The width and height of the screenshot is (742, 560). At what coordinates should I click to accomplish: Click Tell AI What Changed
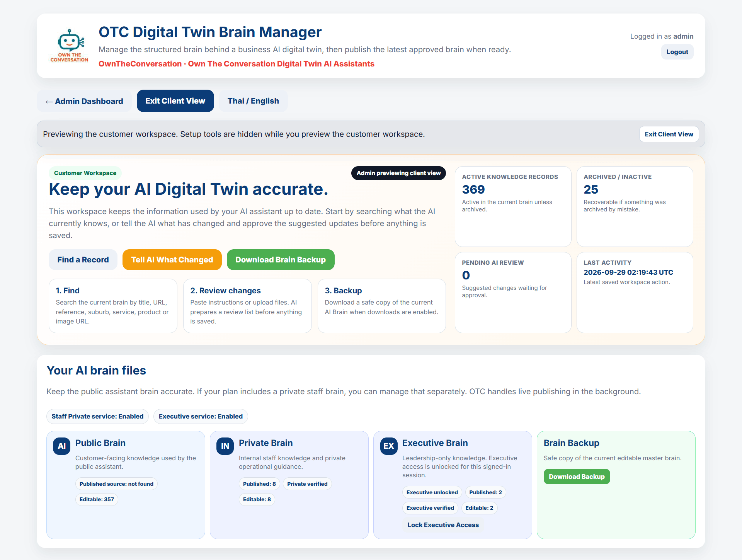[x=172, y=260]
